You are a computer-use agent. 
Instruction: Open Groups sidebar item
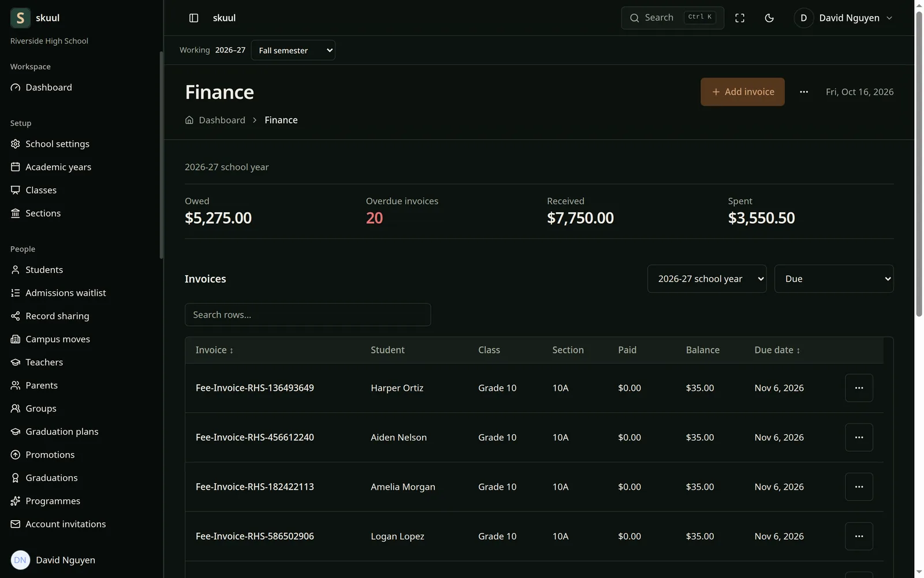click(81, 409)
